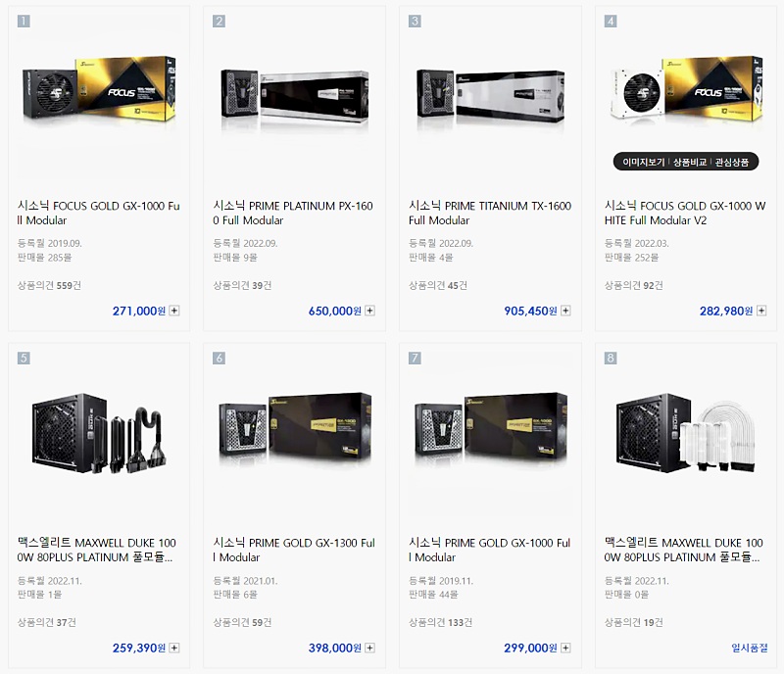Click the 299,000원 price link
Image resolution: width=784 pixels, height=674 pixels.
[530, 648]
